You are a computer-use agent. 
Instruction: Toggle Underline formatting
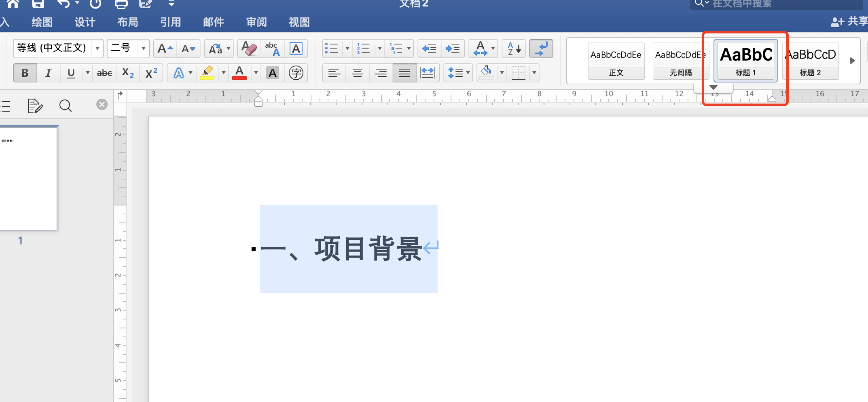[x=71, y=73]
